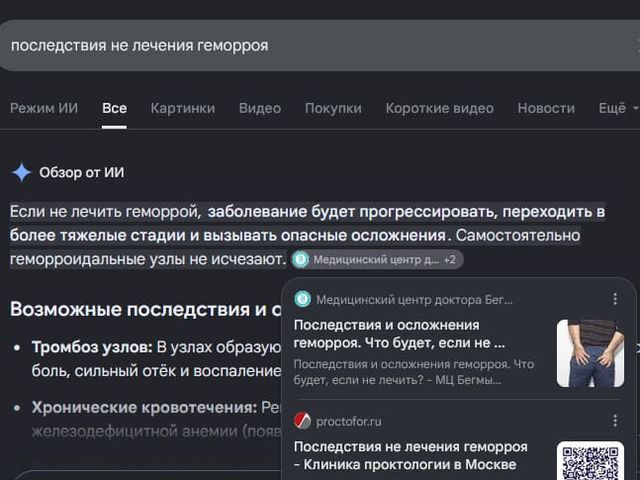
Task: Open Клиника проктологии в Москве link
Action: point(411,456)
